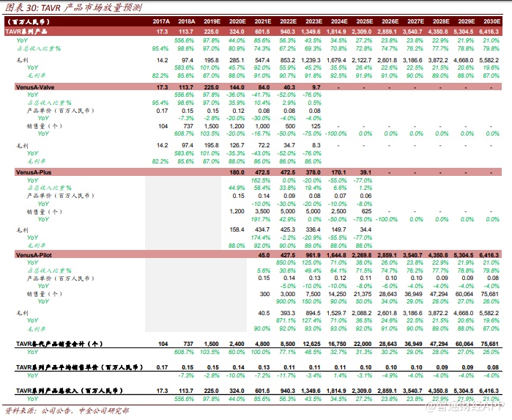Click the 2029E column header
This screenshot has height=420, width=512.
467,21
